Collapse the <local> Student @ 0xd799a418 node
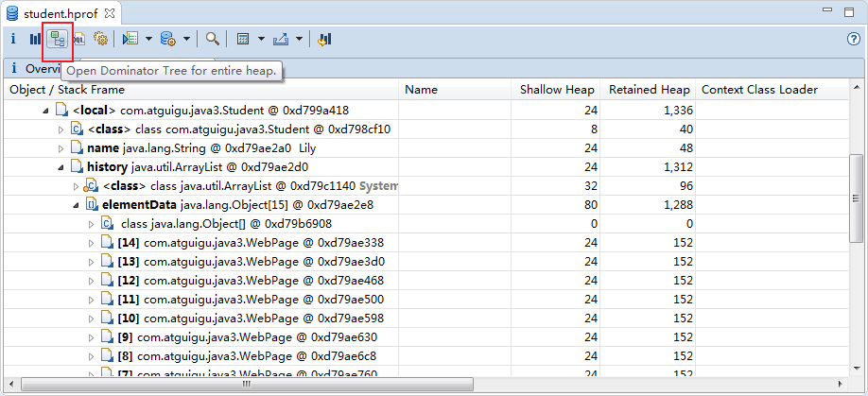 pyautogui.click(x=45, y=112)
